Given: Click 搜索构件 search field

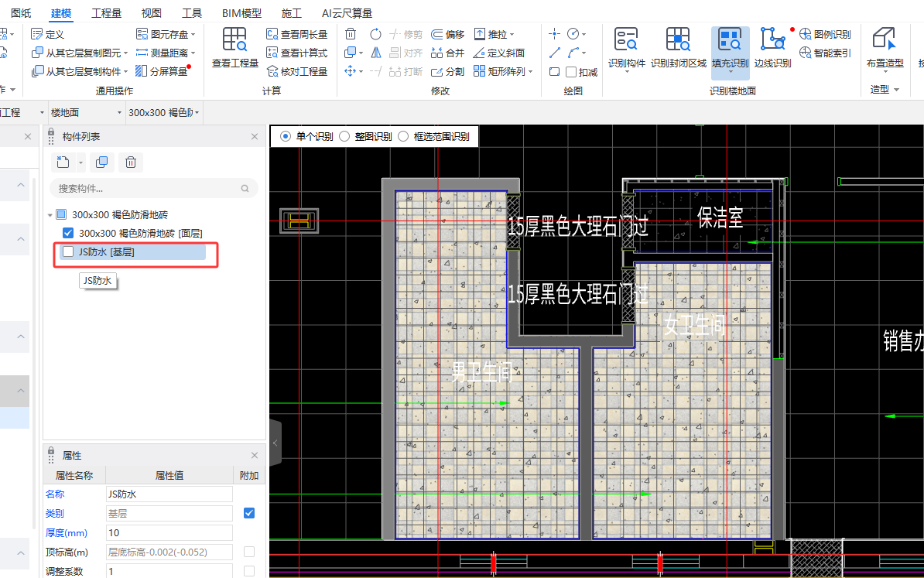Looking at the screenshot, I should tap(154, 189).
